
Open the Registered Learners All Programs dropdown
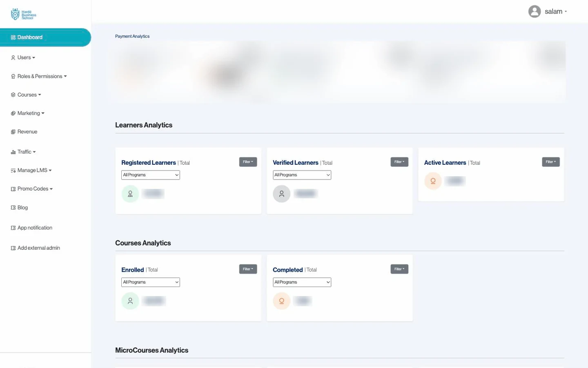tap(151, 175)
